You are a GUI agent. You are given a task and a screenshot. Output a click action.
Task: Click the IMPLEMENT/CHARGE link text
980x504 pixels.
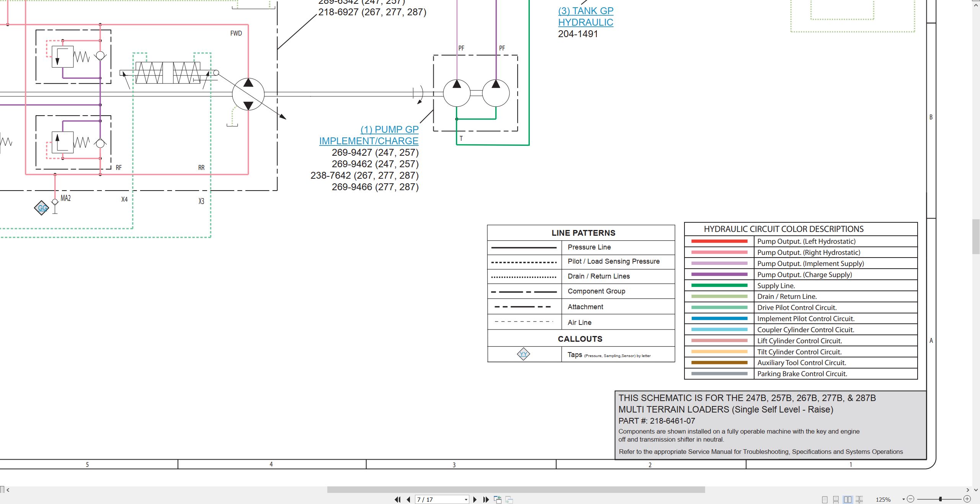369,141
